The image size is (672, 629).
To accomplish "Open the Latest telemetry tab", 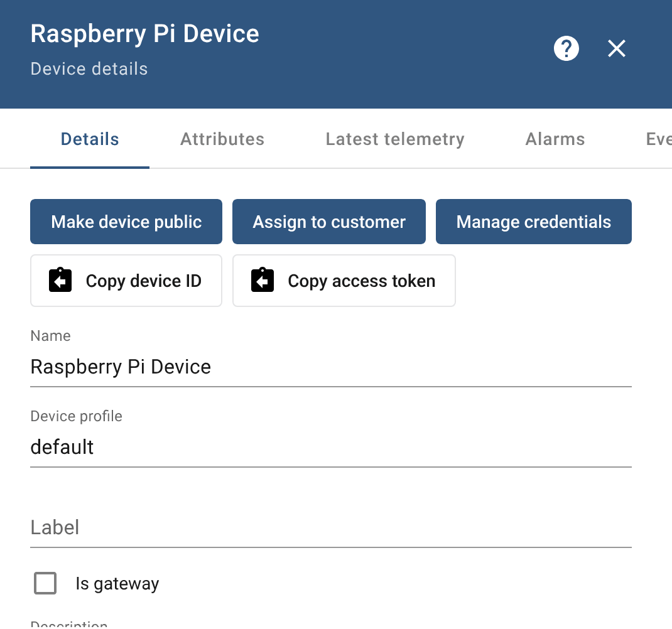I will click(x=394, y=139).
